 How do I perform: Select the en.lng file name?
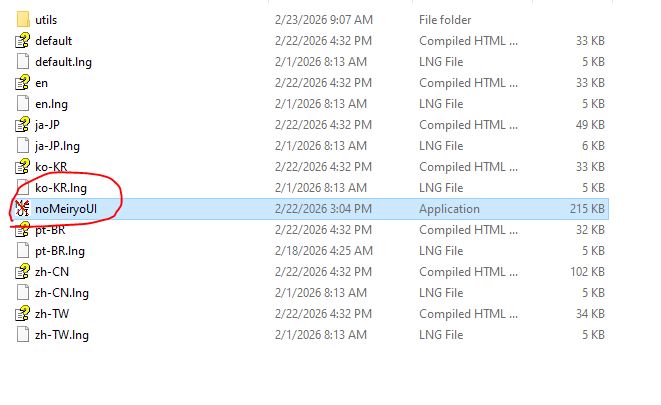pos(51,104)
